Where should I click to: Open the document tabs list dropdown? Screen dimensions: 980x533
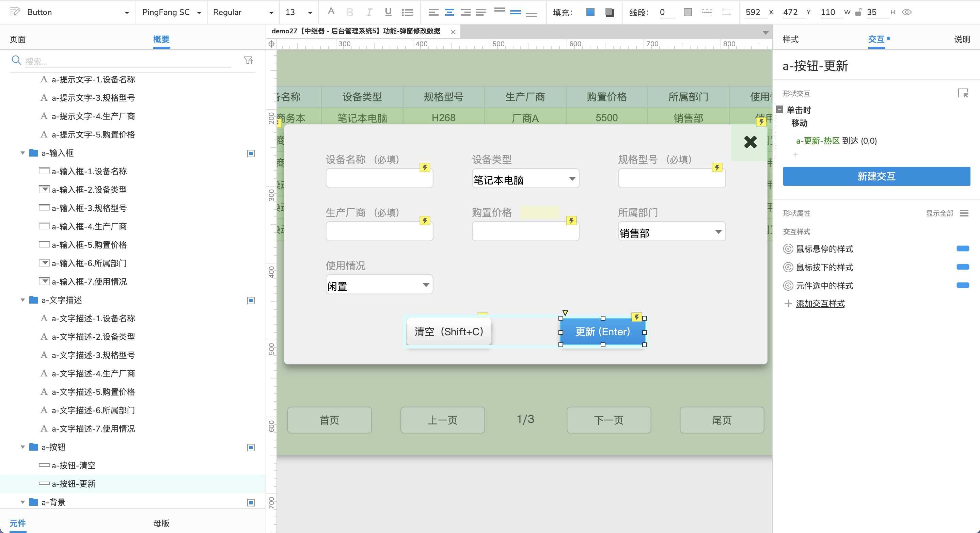coord(765,33)
